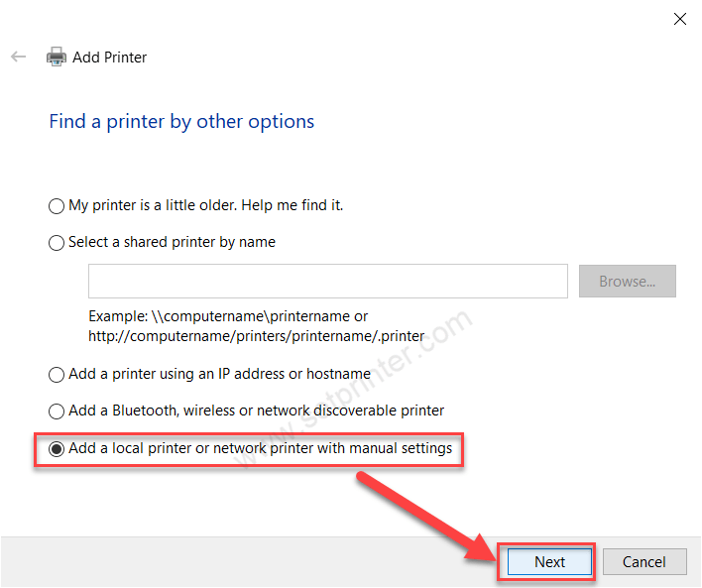Click the Next button
Image resolution: width=702 pixels, height=588 pixels.
(x=549, y=561)
